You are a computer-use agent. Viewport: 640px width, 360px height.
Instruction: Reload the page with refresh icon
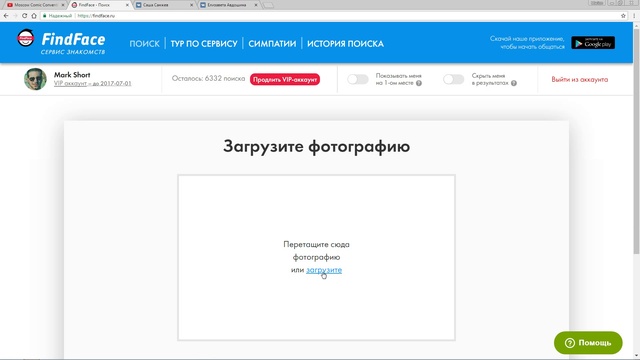pyautogui.click(x=24, y=16)
